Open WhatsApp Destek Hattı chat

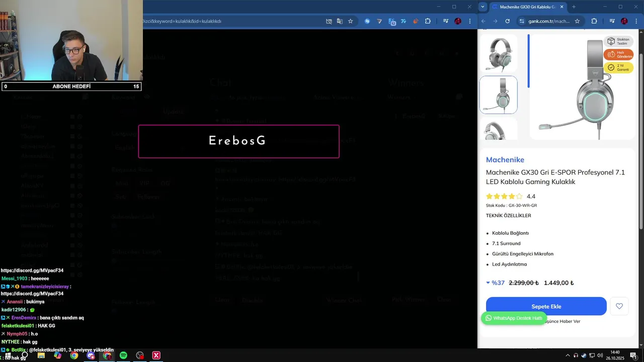[x=514, y=318]
